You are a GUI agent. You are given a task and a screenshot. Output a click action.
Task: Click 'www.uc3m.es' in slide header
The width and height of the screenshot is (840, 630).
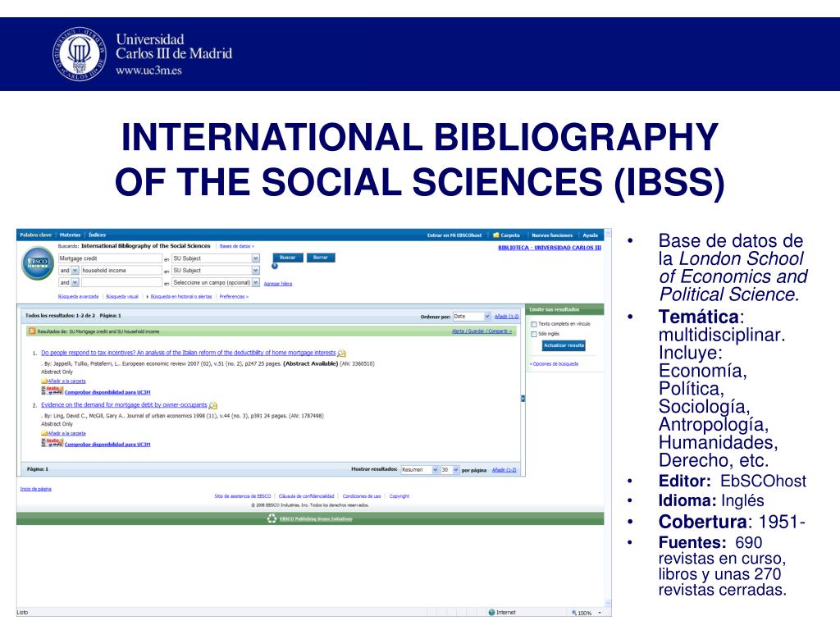point(149,71)
